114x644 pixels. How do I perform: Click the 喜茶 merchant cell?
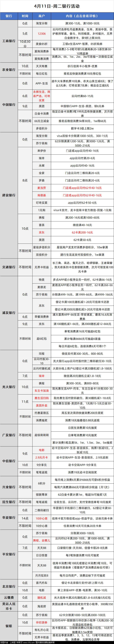tap(42, 225)
